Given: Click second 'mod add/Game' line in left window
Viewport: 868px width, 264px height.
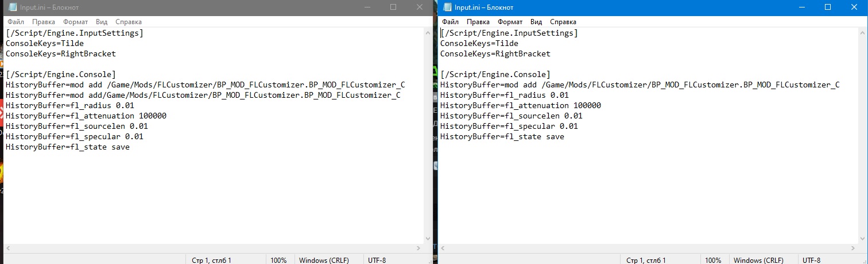Looking at the screenshot, I should 203,95.
